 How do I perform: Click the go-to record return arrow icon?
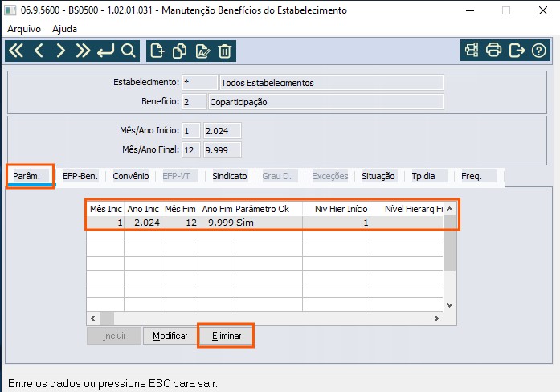106,51
